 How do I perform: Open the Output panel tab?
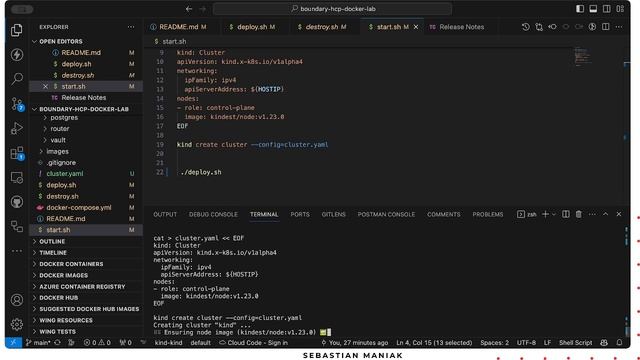pos(165,214)
